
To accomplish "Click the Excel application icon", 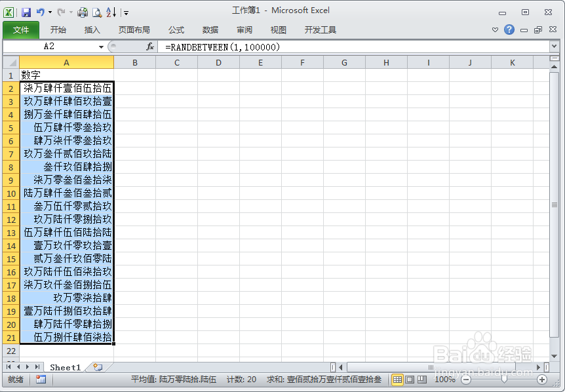I will click(x=9, y=12).
